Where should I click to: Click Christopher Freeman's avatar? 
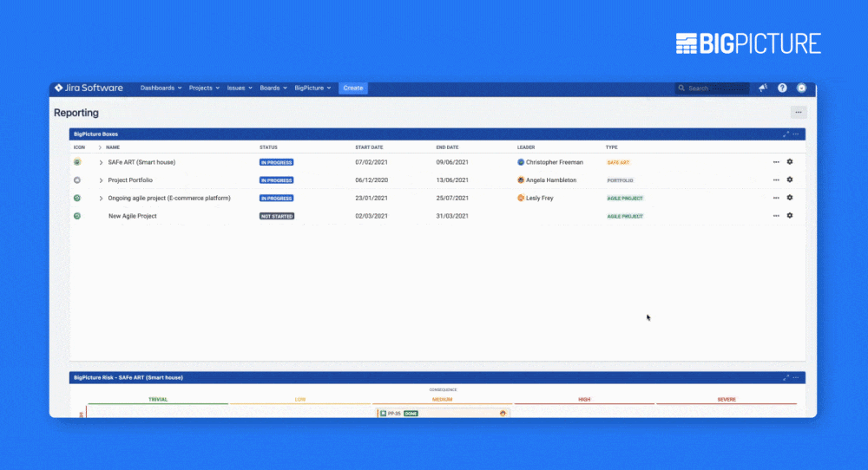520,162
